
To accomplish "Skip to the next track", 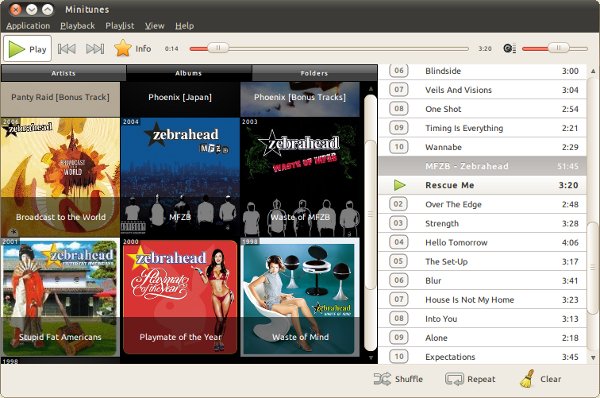I will [x=95, y=49].
